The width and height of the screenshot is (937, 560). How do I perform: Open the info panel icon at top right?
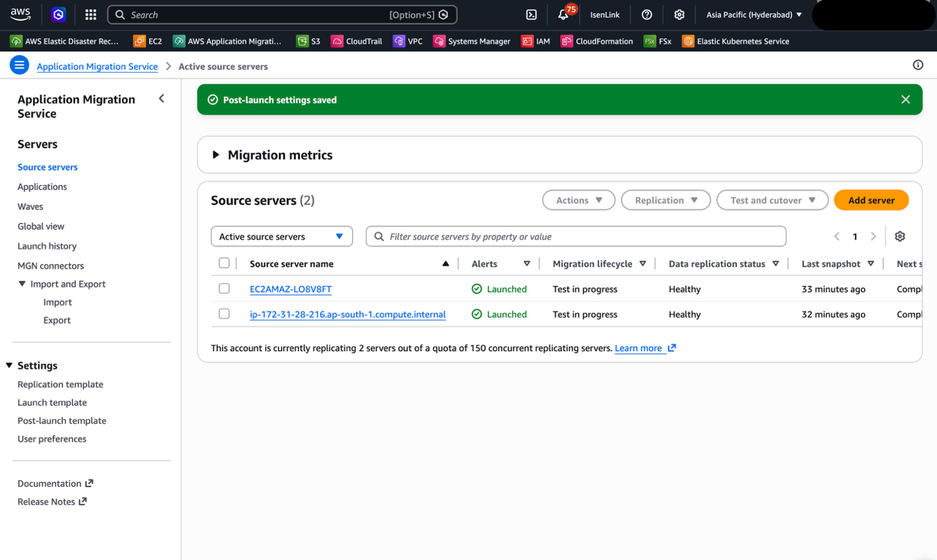918,65
